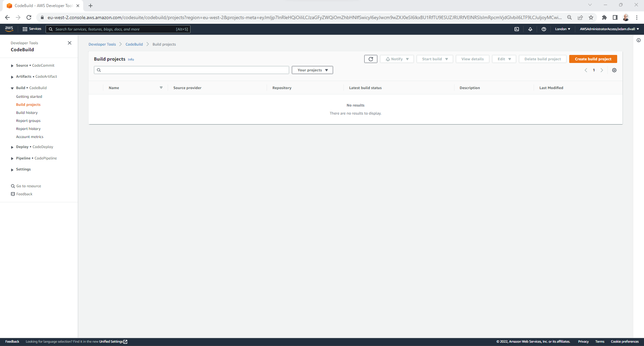Expand Pipeline CodePipeline section
The width and height of the screenshot is (644, 346).
click(x=12, y=158)
